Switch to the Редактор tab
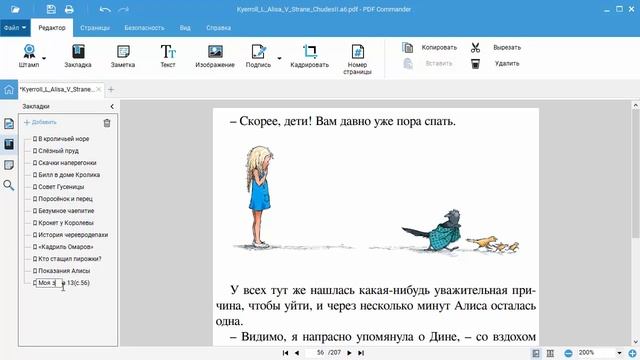Screen dimensions: 640x360 [x=52, y=28]
